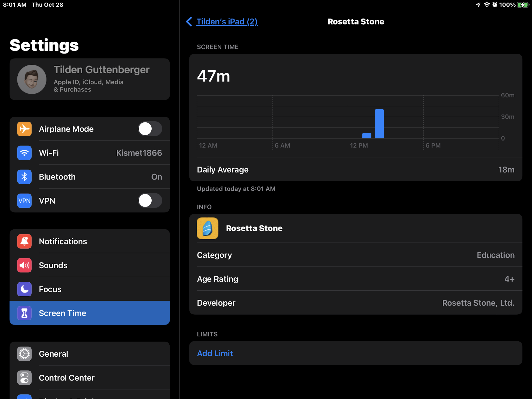Tap the Wi-Fi icon
This screenshot has height=399, width=532.
click(x=24, y=153)
